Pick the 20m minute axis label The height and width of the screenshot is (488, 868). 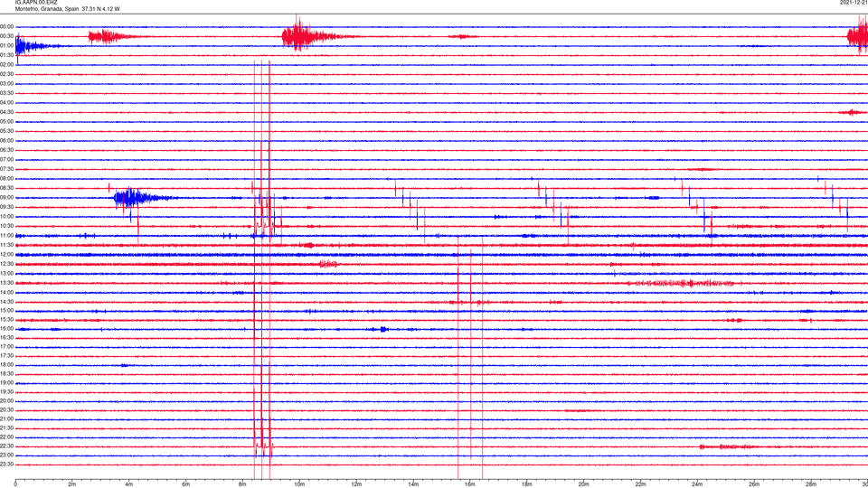click(583, 484)
